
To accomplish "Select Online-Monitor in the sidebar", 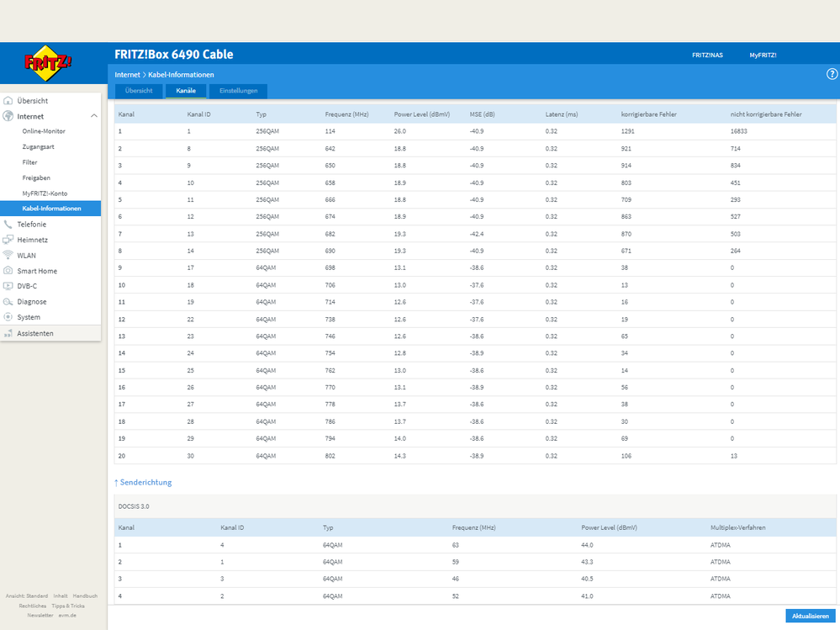I will point(44,131).
